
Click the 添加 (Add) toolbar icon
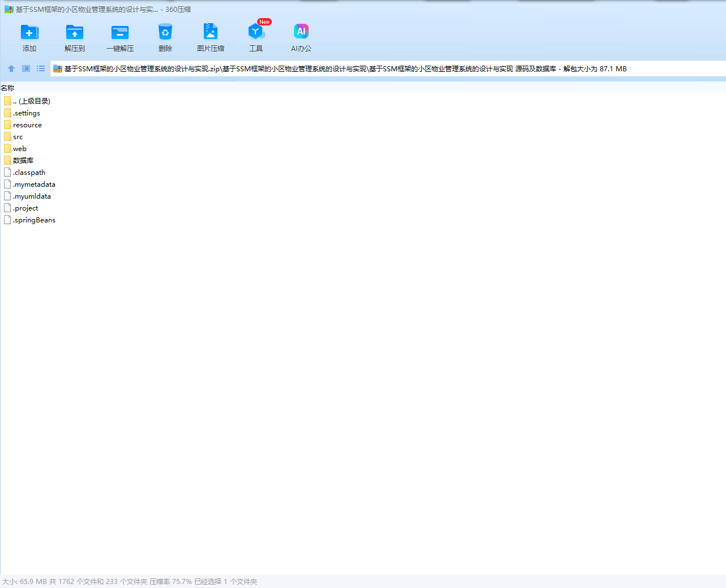[x=29, y=38]
